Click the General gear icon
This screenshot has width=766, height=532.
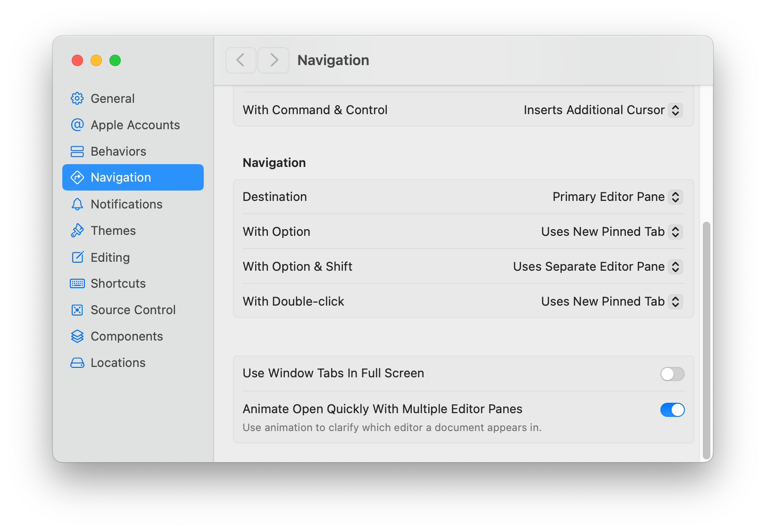77,99
